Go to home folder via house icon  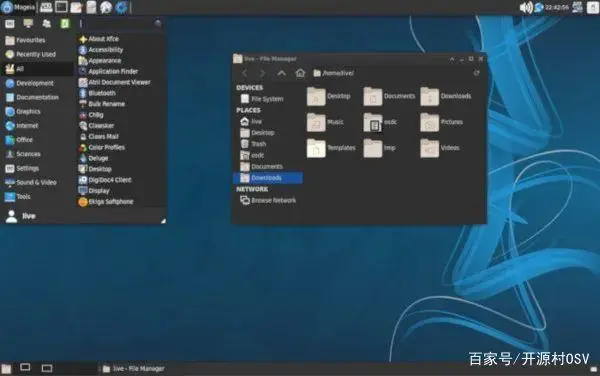tap(300, 73)
